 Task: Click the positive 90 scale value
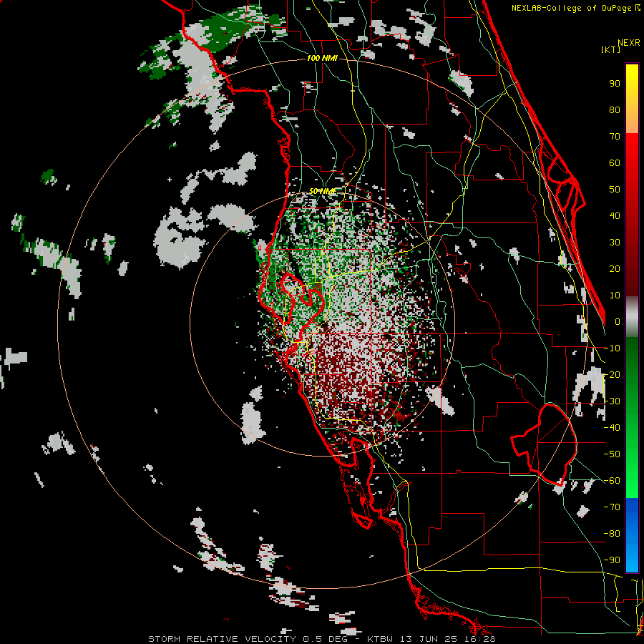(x=615, y=84)
